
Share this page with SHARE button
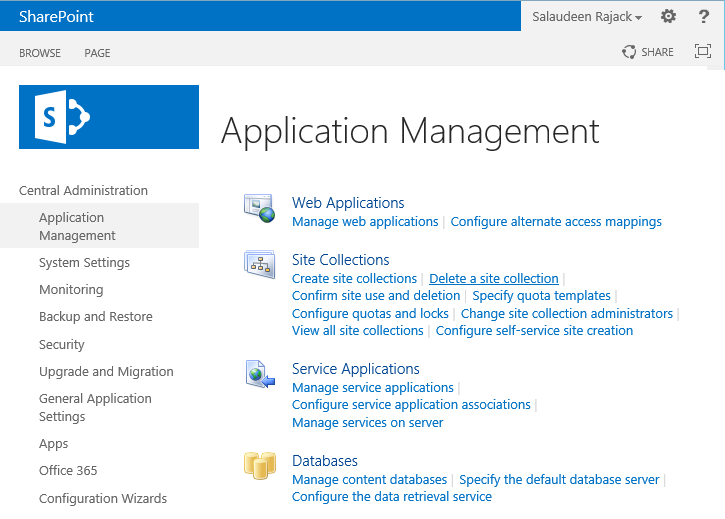[x=648, y=52]
